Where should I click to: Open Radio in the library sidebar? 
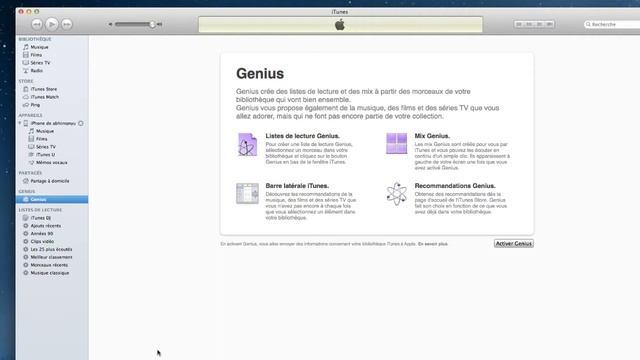click(36, 71)
